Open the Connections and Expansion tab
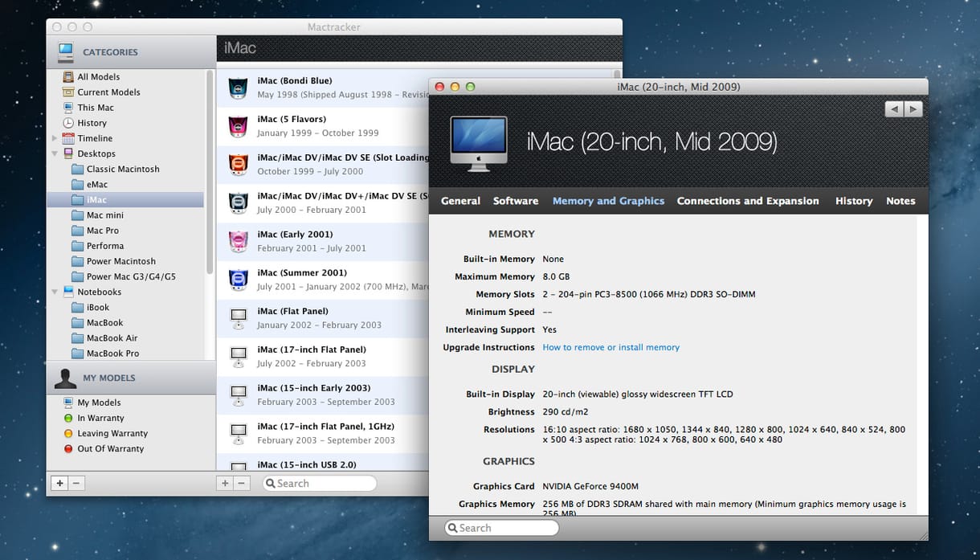 point(748,201)
